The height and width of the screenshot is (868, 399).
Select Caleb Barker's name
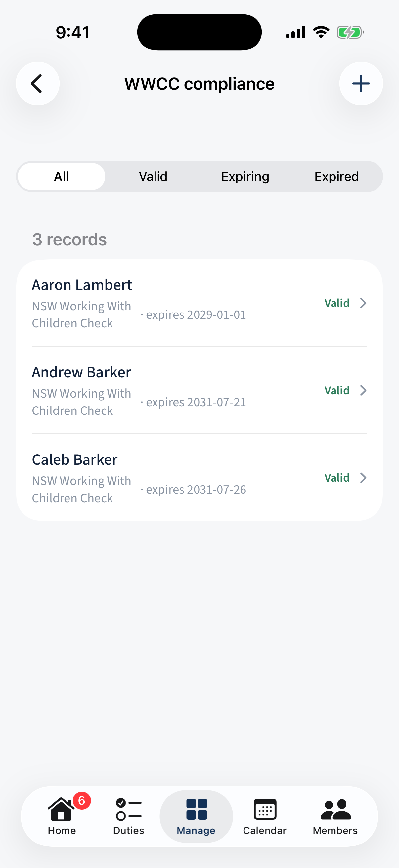pos(75,459)
